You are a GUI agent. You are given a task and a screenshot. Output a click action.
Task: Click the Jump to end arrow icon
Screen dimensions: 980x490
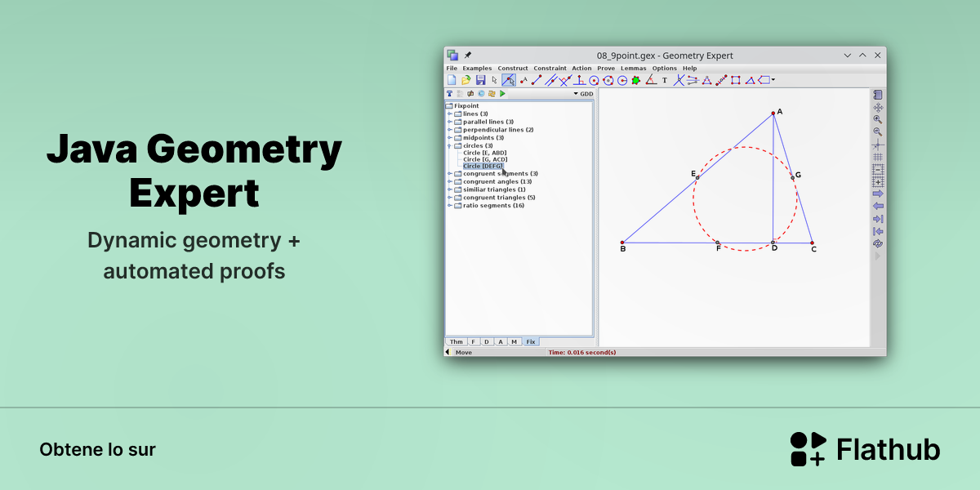click(878, 218)
